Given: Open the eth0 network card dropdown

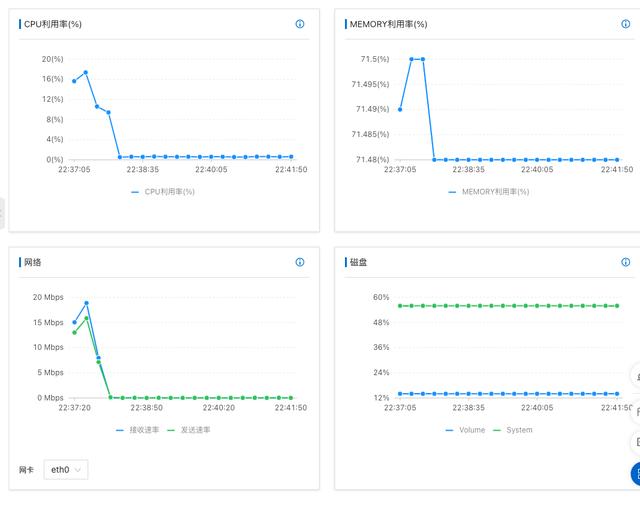Looking at the screenshot, I should pos(66,469).
